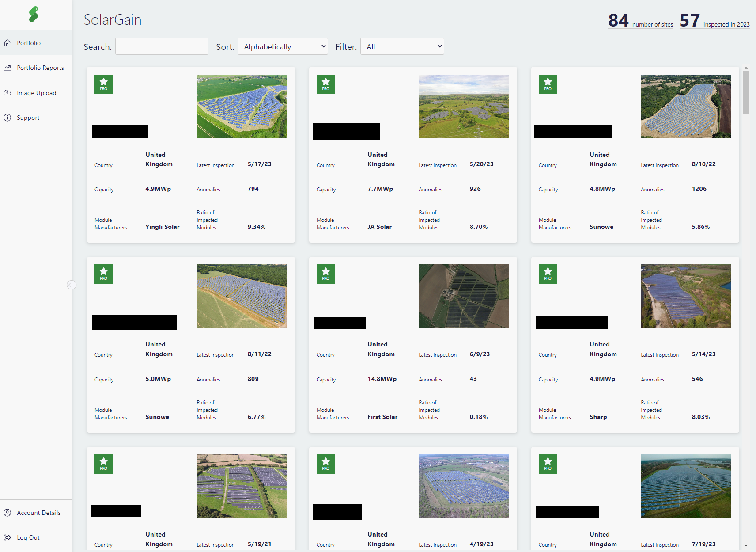Open the Support page
Screen dimensions: 756x552
36,118
